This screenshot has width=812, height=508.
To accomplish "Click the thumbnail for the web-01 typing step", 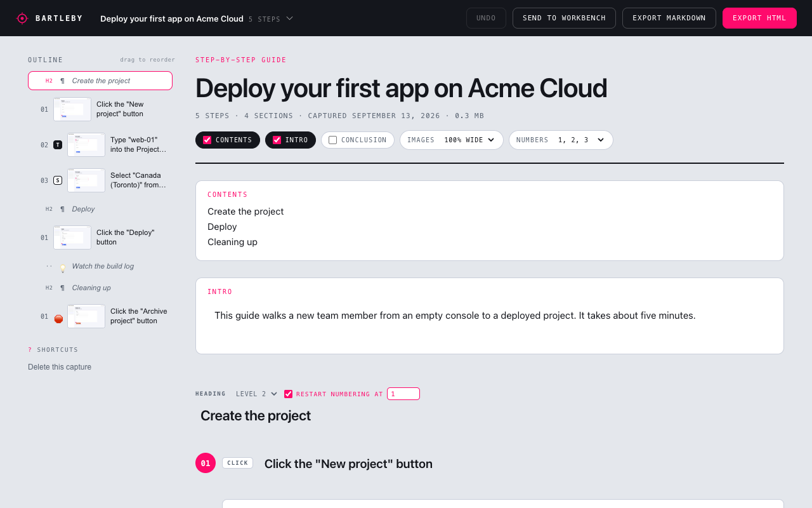I will coord(86,145).
